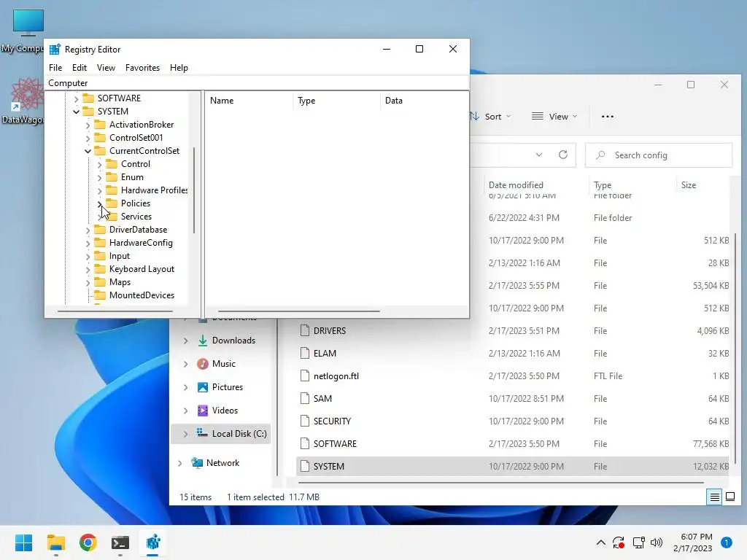747x560 pixels.
Task: Expand the SOFTWARE registry key
Action: 76,98
